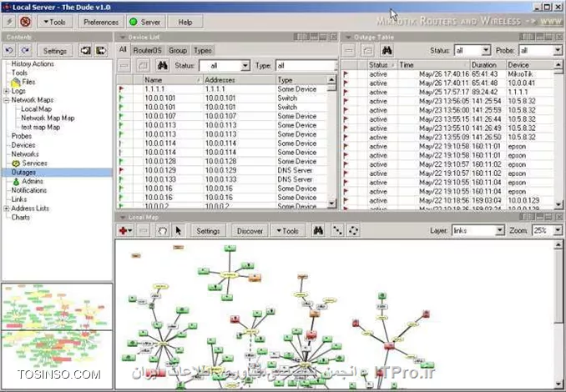Click the lightning connect icon in main toolbar
This screenshot has width=566, height=392.
(x=10, y=22)
